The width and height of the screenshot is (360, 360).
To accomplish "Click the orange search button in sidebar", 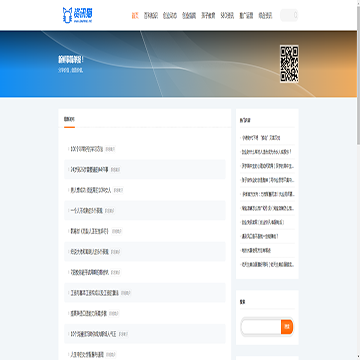I will pos(287,326).
